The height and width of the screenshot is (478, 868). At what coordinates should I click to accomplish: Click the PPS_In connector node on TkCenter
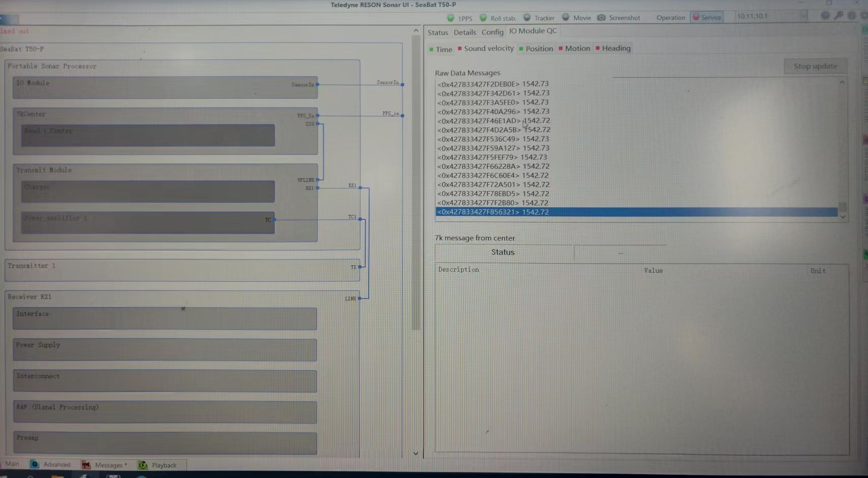[x=317, y=116]
